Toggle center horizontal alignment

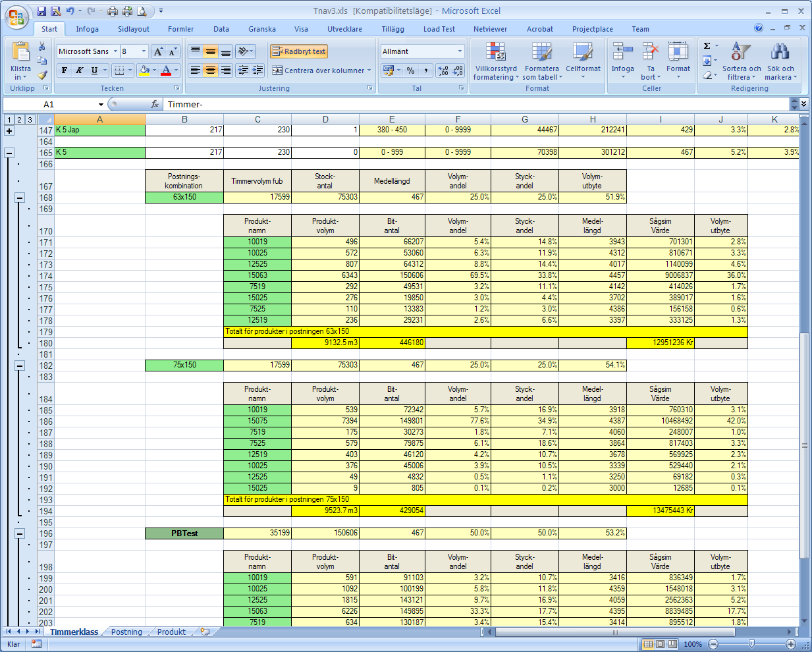pos(210,70)
